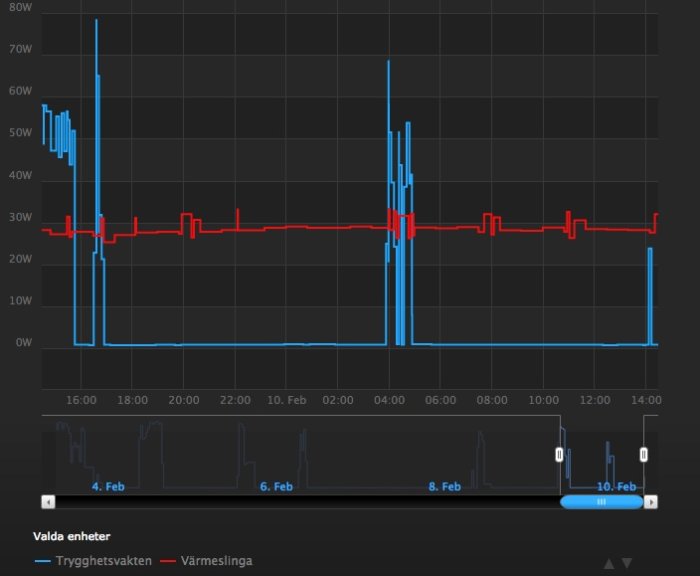Toggle the Trygghetsvakten series in the legend

(x=93, y=561)
